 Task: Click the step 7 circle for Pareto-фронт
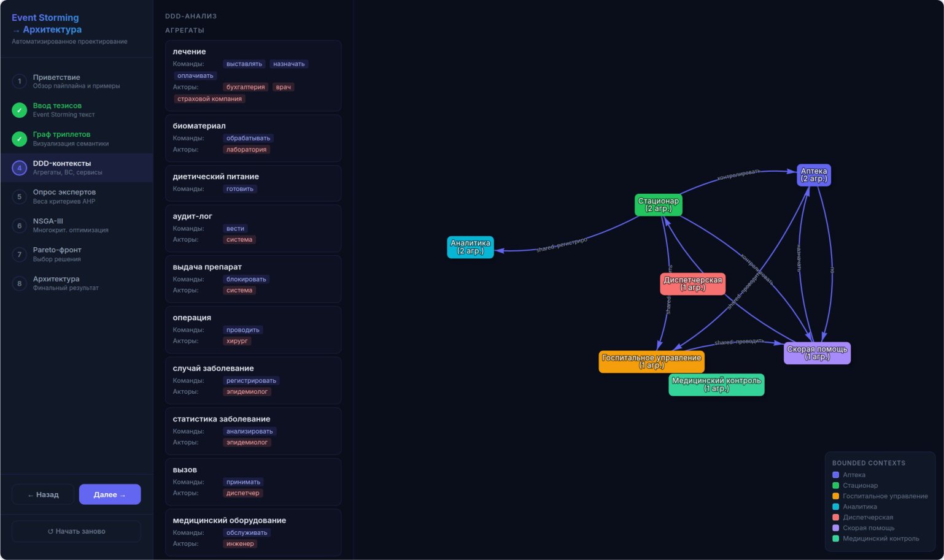tap(19, 254)
